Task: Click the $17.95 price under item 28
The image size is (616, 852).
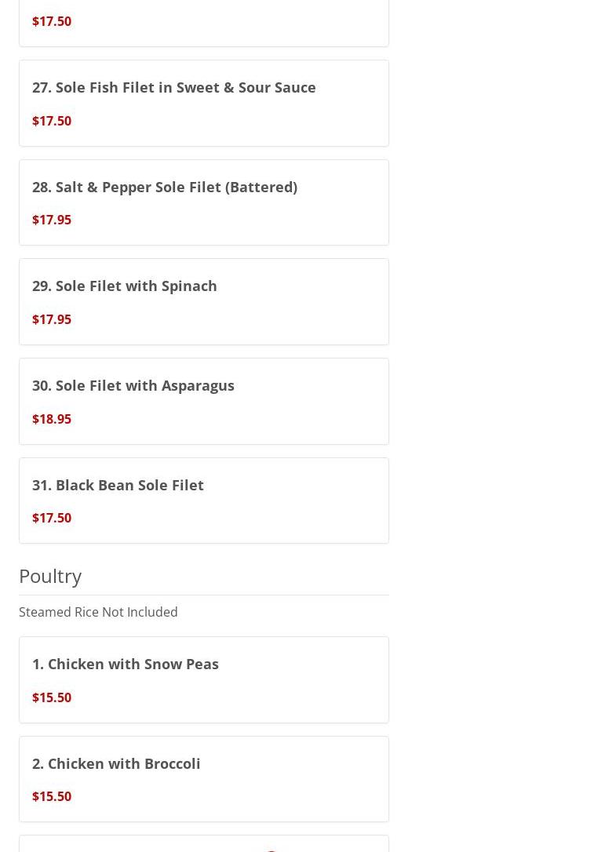Action: point(52,220)
